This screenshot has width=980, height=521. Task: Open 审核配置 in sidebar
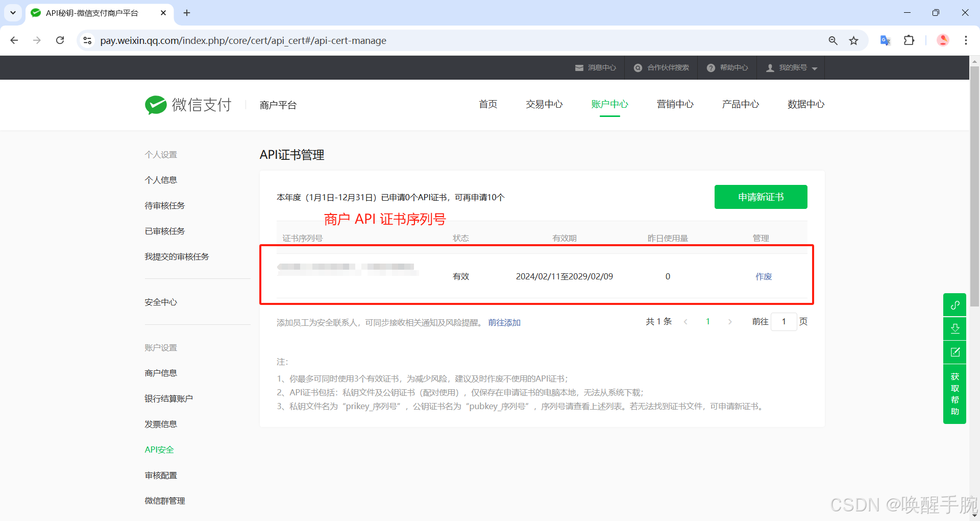[161, 475]
